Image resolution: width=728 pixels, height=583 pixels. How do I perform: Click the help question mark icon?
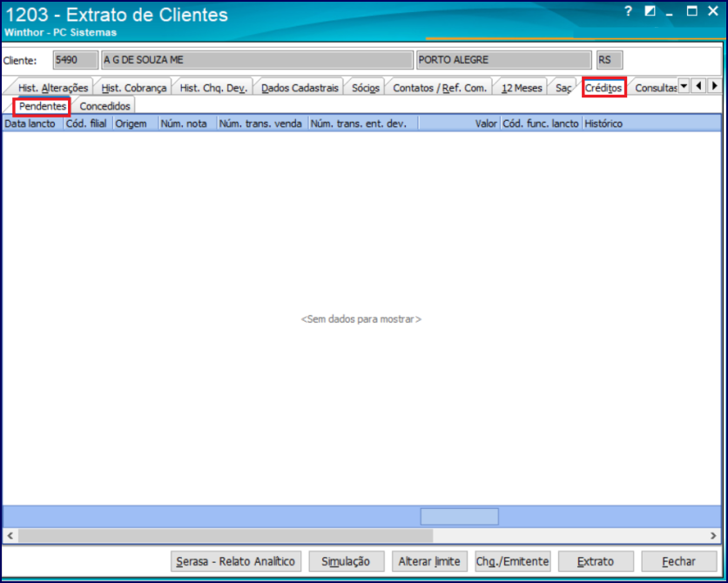[628, 11]
